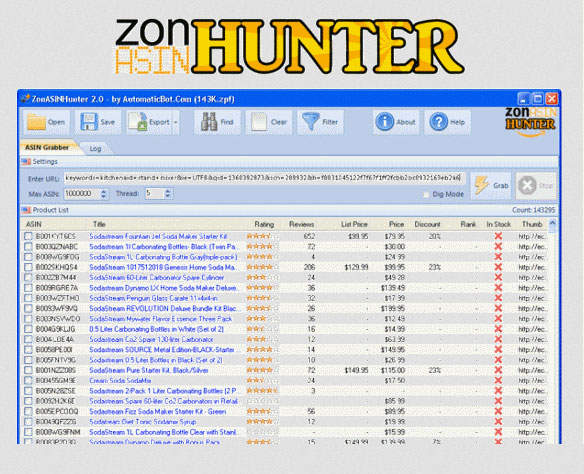This screenshot has height=474, width=584.
Task: Enable the Dig Mode checkbox
Action: 426,194
